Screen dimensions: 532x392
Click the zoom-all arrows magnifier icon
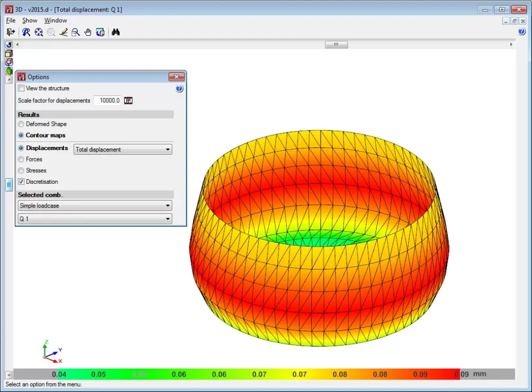point(38,32)
